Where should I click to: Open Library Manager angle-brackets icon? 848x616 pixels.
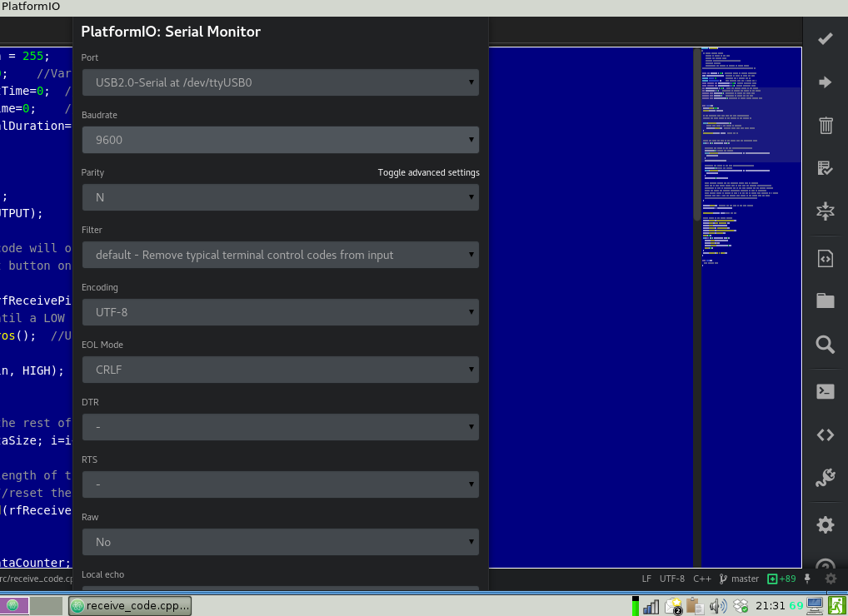[826, 435]
